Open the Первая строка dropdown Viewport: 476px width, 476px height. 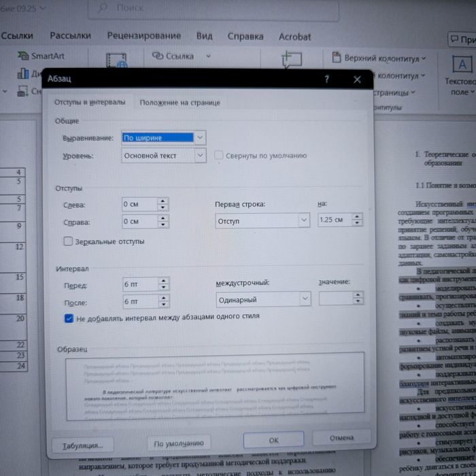[x=303, y=220]
